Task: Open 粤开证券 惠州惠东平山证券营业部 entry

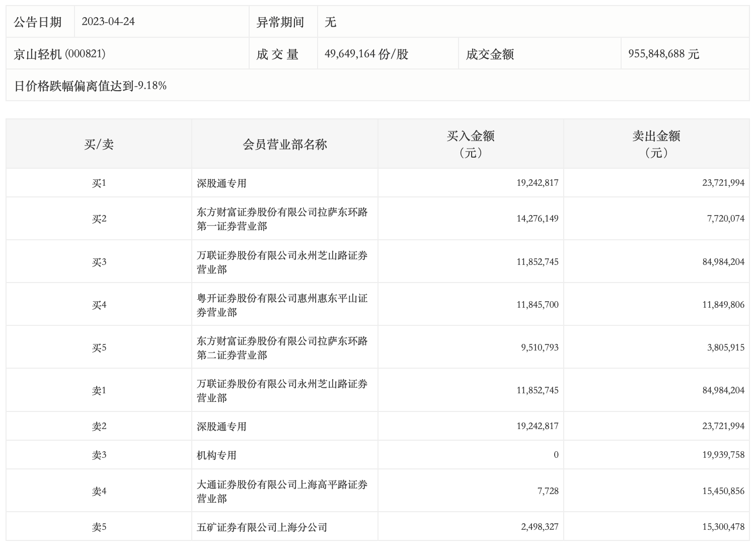Action: (x=282, y=305)
